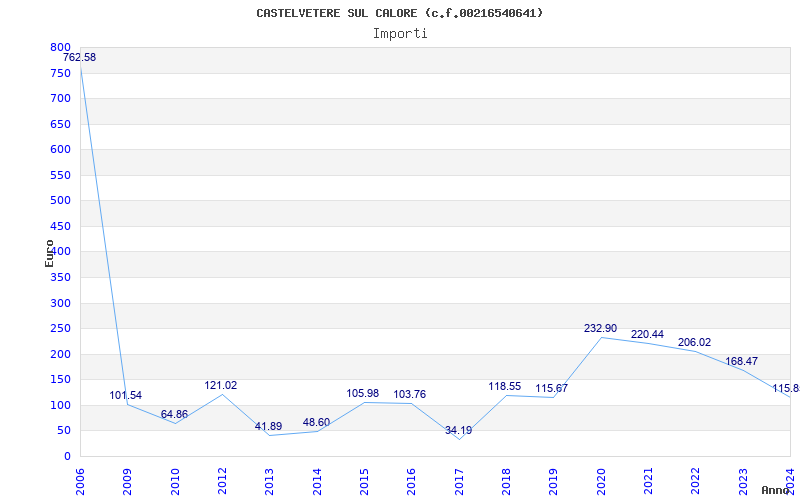Viewport: 800px width, 500px height.
Task: Click the Importi subtitle
Action: 400,34
